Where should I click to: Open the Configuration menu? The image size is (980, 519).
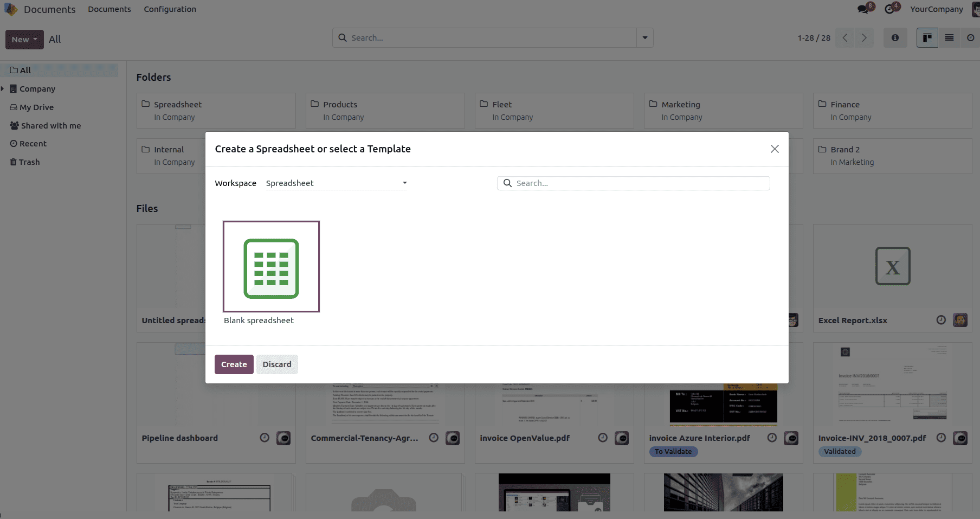tap(170, 9)
